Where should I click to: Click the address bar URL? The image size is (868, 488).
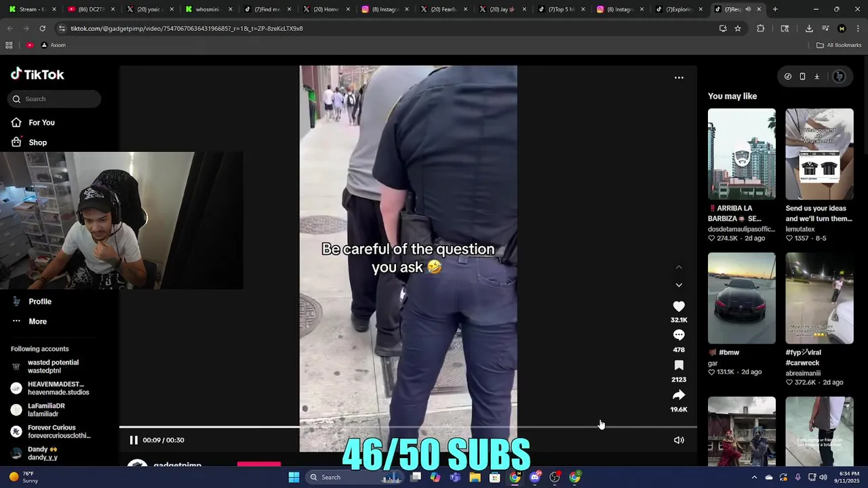(x=186, y=28)
